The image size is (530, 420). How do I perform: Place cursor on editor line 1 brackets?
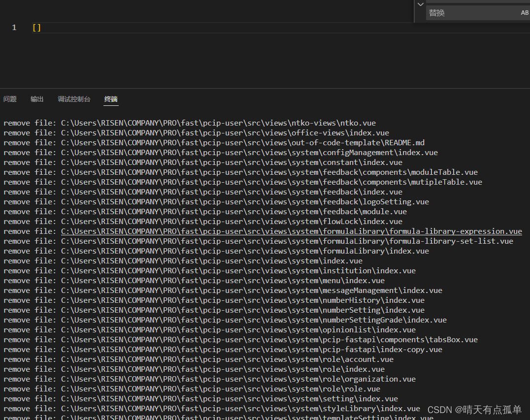click(36, 28)
